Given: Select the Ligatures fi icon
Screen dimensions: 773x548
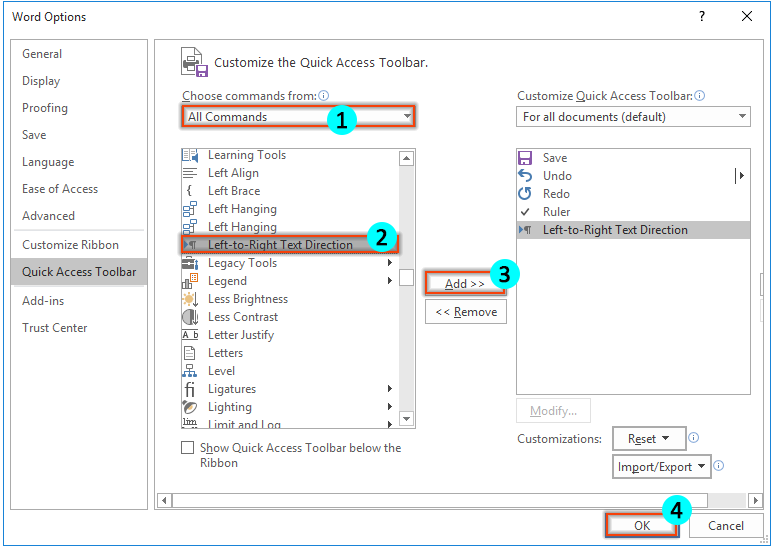Looking at the screenshot, I should coord(190,389).
